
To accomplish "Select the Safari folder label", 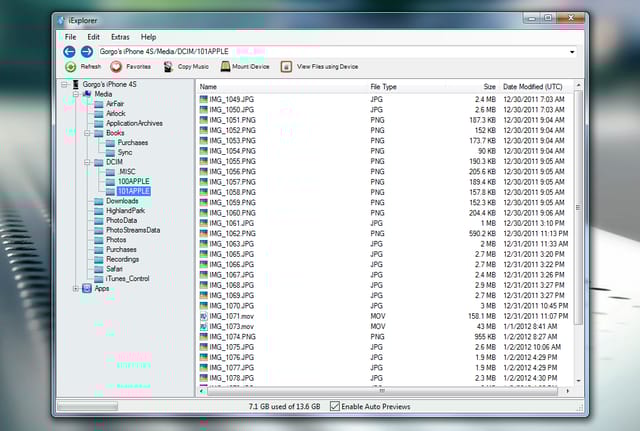I will click(x=114, y=269).
